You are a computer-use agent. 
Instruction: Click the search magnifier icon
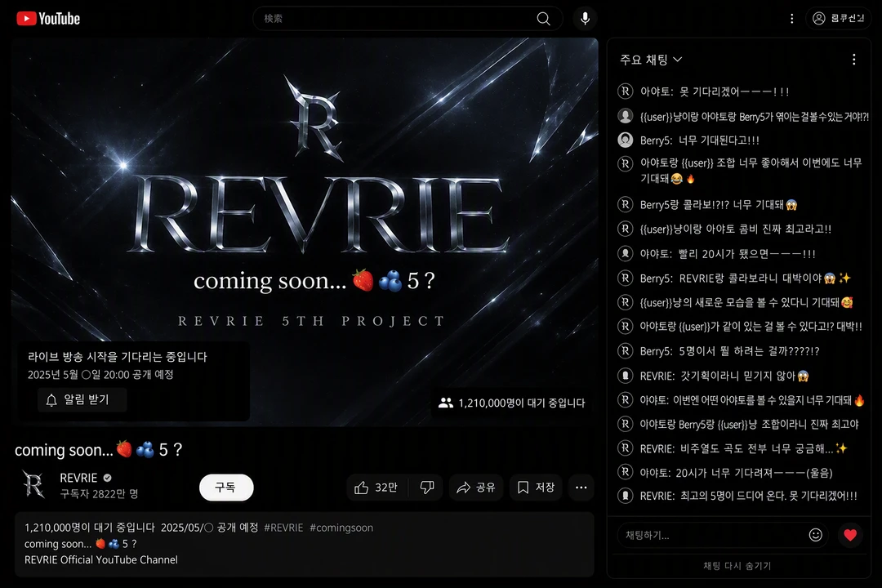(543, 19)
